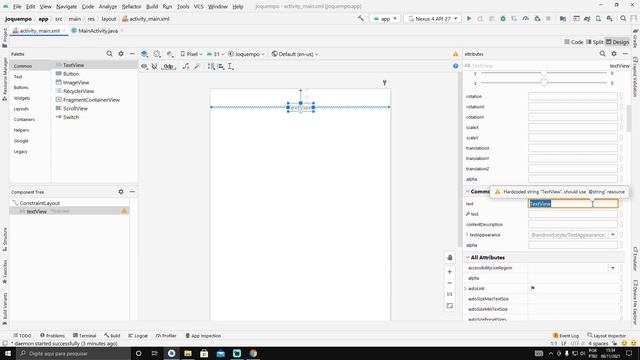640x360 pixels.
Task: Open the File menu
Action: pos(17,7)
